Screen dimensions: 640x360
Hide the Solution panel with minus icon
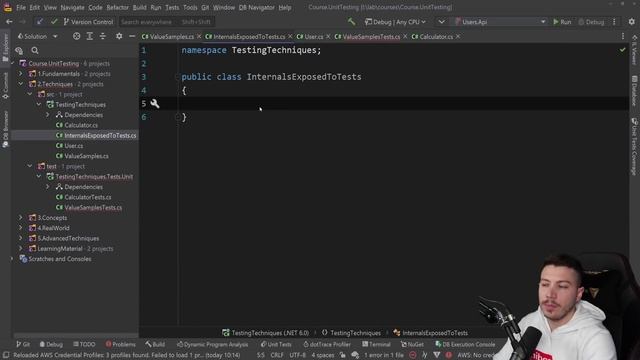[x=132, y=37]
